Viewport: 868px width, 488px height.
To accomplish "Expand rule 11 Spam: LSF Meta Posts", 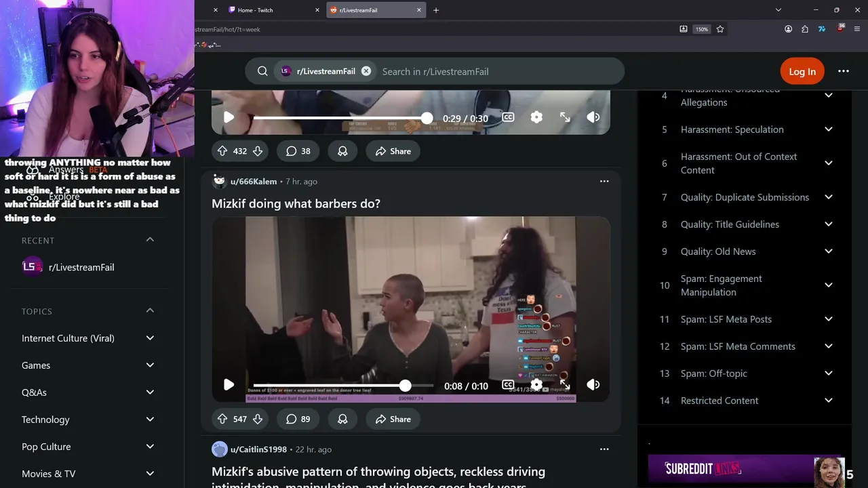I will click(829, 319).
